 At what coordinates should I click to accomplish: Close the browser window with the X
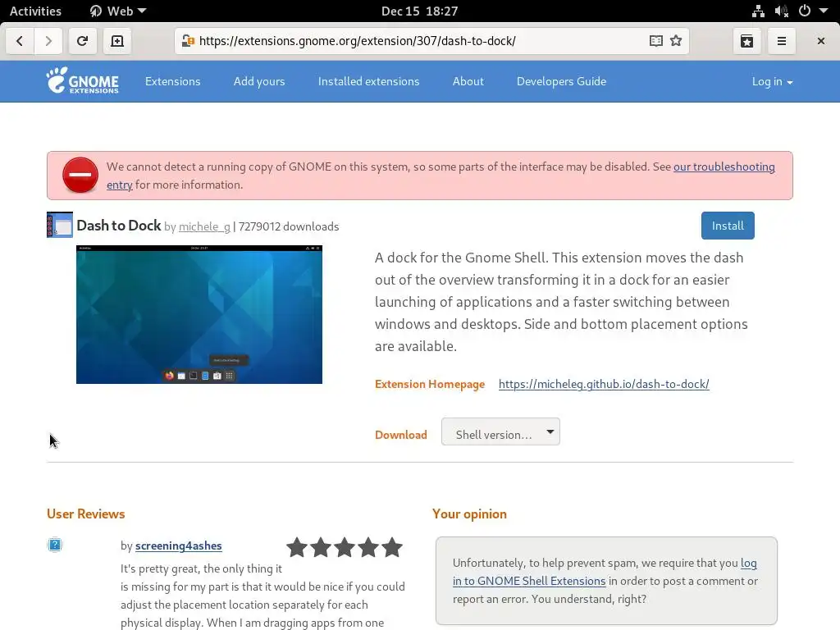(820, 41)
